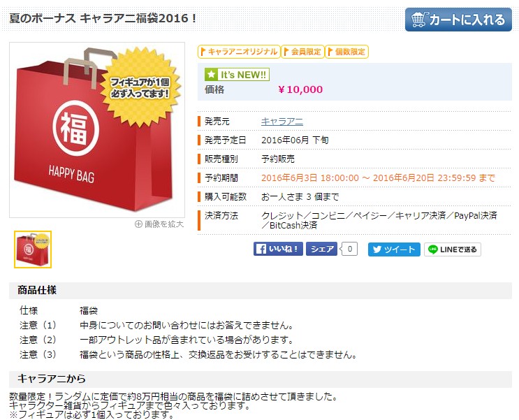519x420 pixels.
Task: Click the キャラアニオリジナル flag tag
Action: (239, 52)
